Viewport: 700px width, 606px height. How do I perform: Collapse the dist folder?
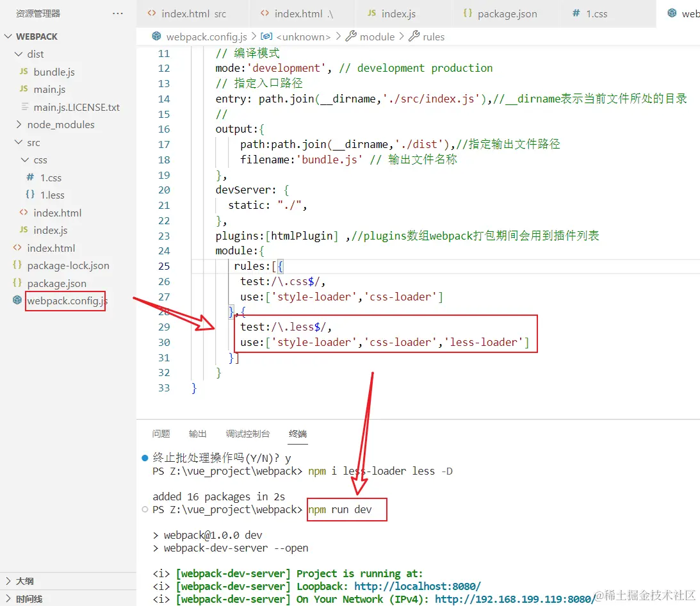coord(19,54)
